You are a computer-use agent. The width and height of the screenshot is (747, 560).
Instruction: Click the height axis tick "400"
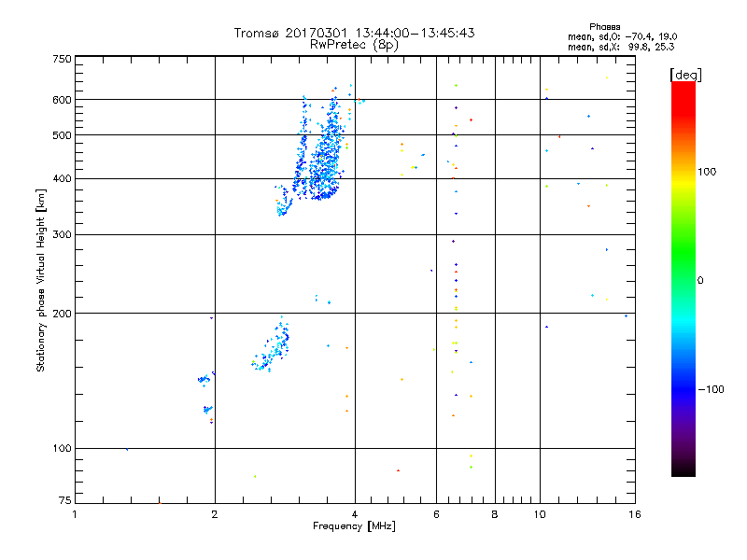point(62,178)
